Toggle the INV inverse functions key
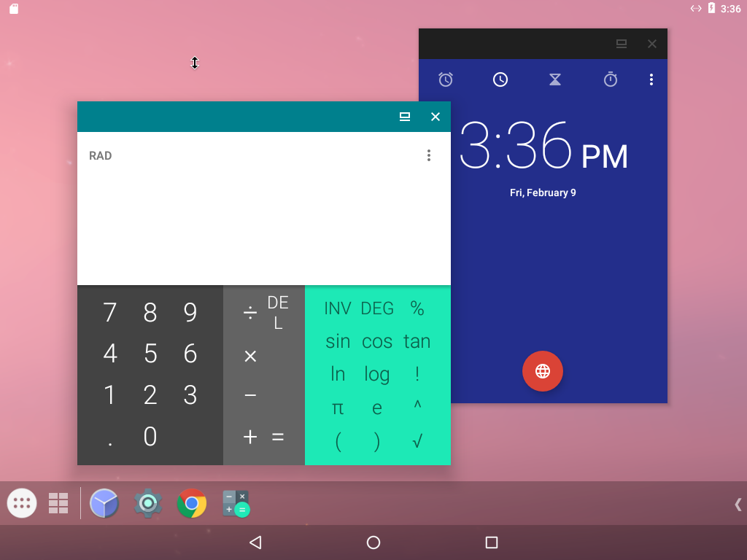Image resolution: width=747 pixels, height=560 pixels. coord(337,308)
